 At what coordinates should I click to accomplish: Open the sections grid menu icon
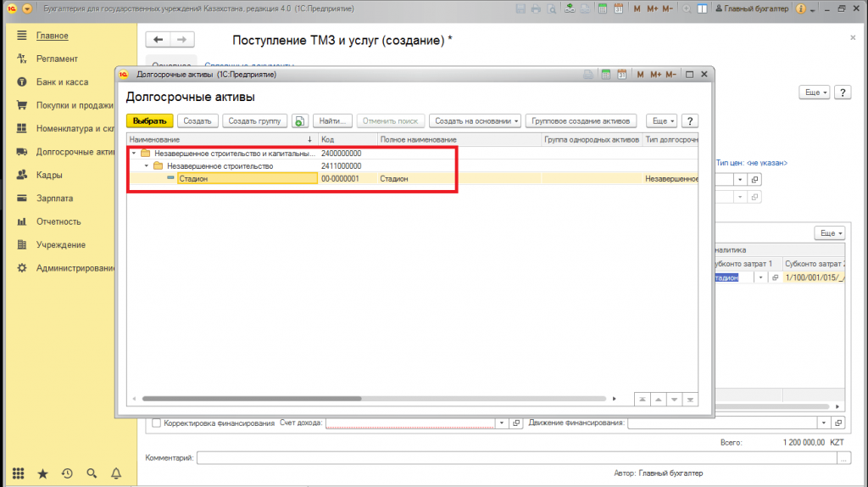[18, 473]
